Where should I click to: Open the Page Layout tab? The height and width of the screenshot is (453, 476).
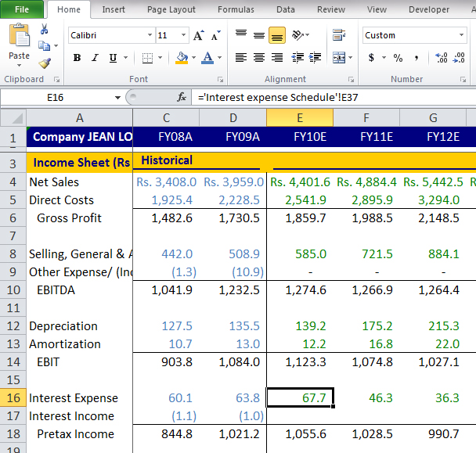(x=171, y=9)
